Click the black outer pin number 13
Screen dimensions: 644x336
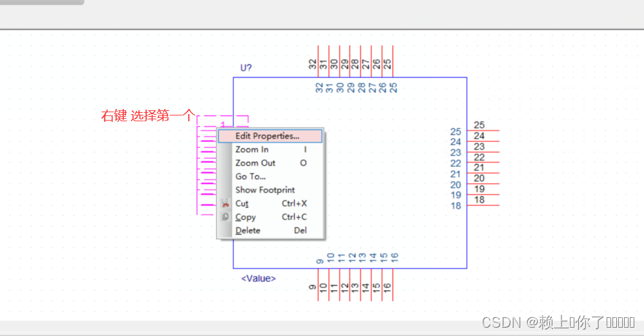(x=355, y=287)
